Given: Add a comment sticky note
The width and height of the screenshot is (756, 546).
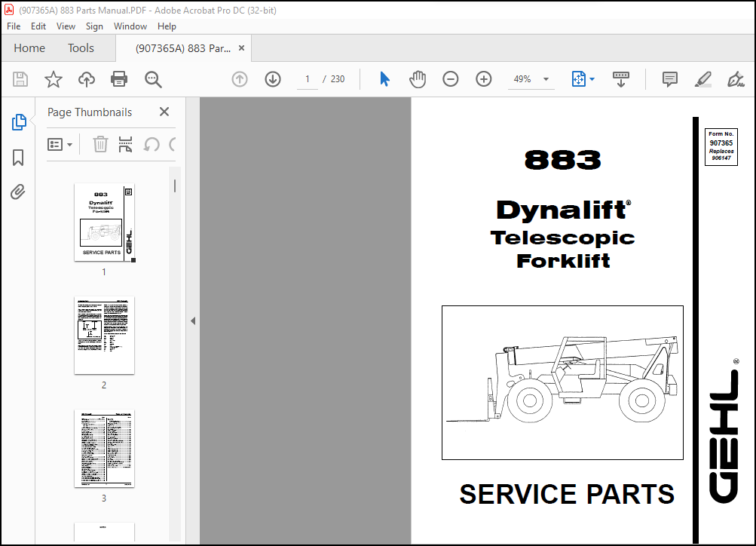Looking at the screenshot, I should (669, 79).
